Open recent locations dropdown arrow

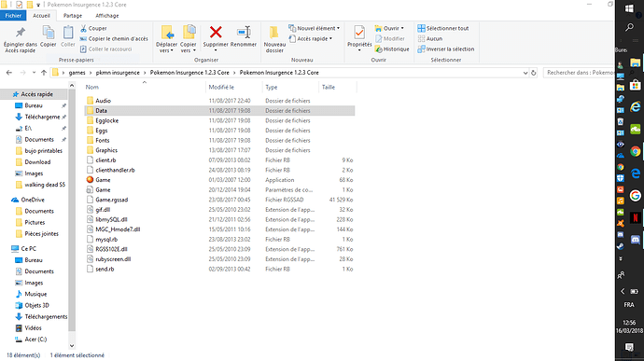[x=34, y=73]
